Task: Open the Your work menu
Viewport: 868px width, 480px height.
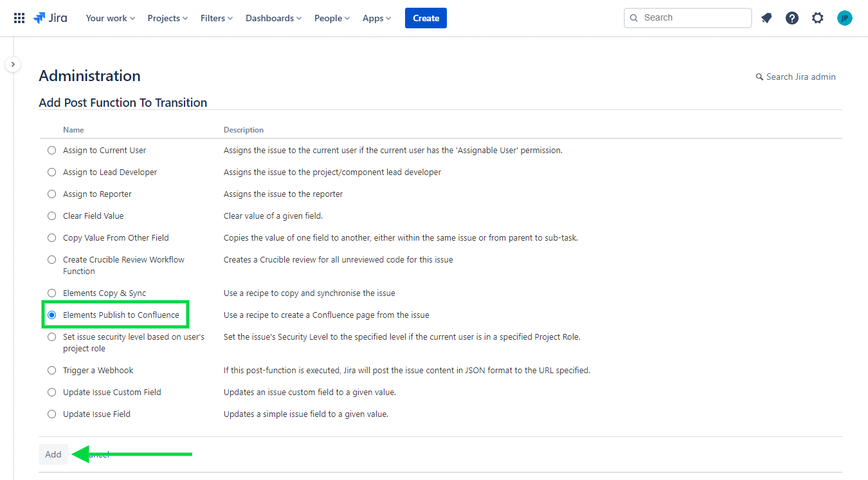Action: click(x=110, y=18)
